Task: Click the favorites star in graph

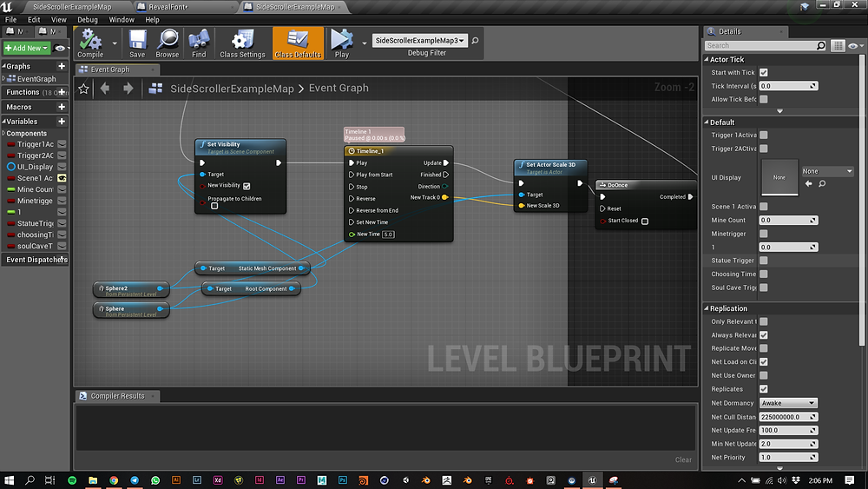Action: tap(83, 89)
